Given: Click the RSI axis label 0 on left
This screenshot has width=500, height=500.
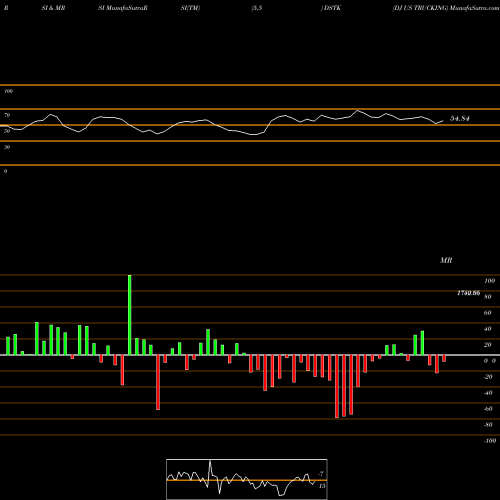Looking at the screenshot, I should click(x=5, y=171).
